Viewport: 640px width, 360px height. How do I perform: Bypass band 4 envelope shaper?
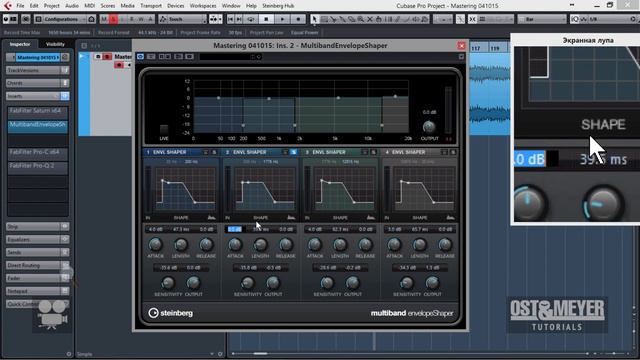click(444, 152)
